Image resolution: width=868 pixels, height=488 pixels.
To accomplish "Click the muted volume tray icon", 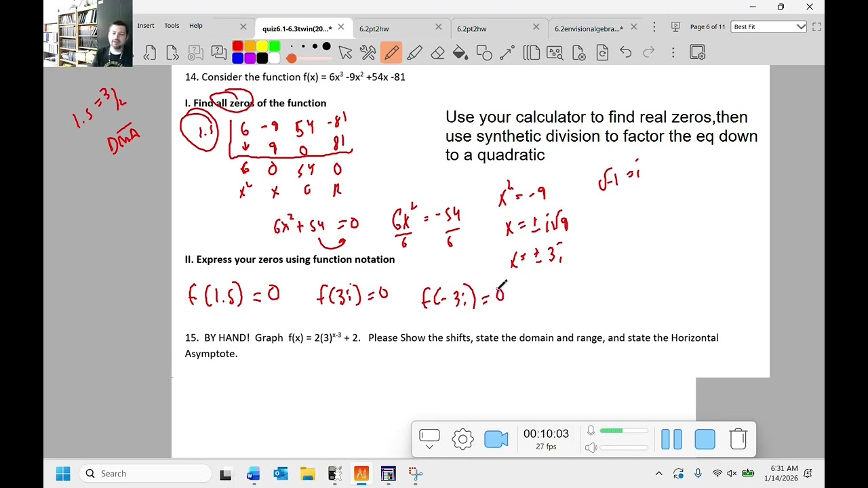I will click(x=732, y=474).
